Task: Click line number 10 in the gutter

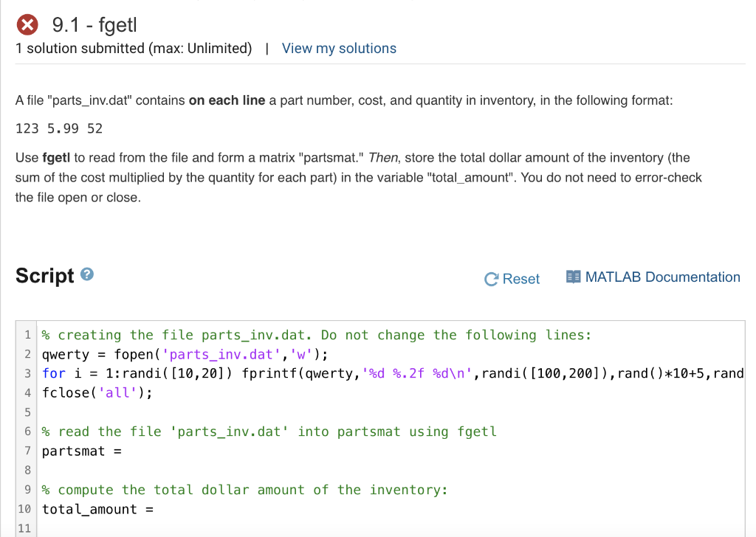Action: point(24,509)
